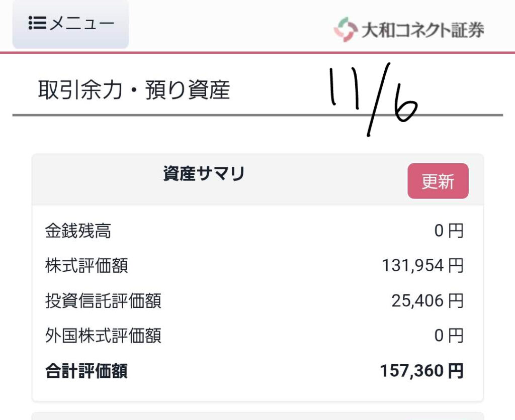The width and height of the screenshot is (515, 420).
Task: Click the 外国株式評価額 row label
Action: pos(103,335)
